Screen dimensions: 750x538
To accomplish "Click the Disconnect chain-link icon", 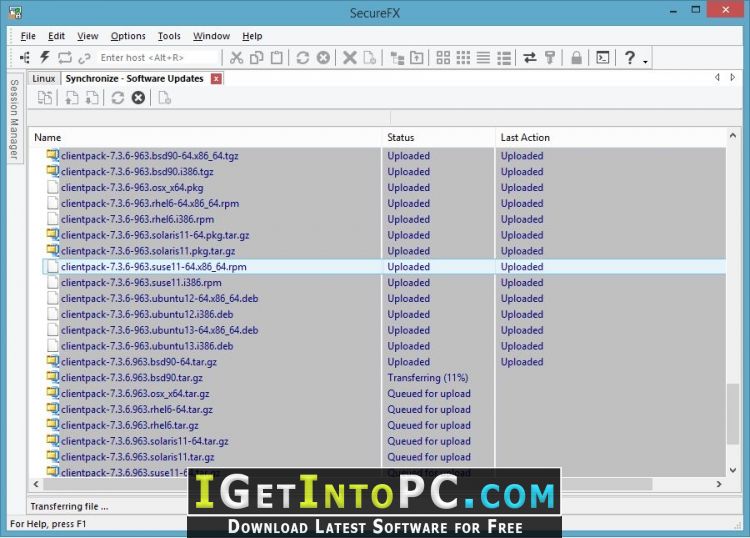I will (x=84, y=58).
